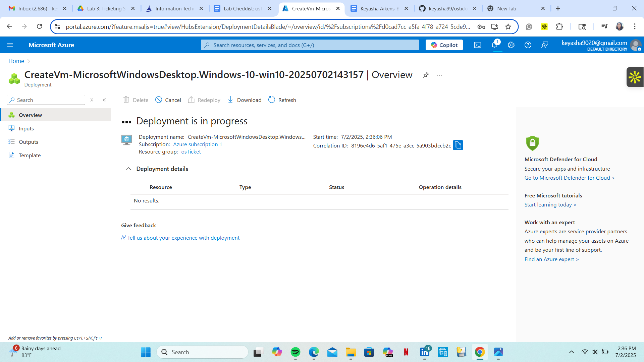644x362 pixels.
Task: Open the more options ellipsis beside title
Action: [x=439, y=75]
